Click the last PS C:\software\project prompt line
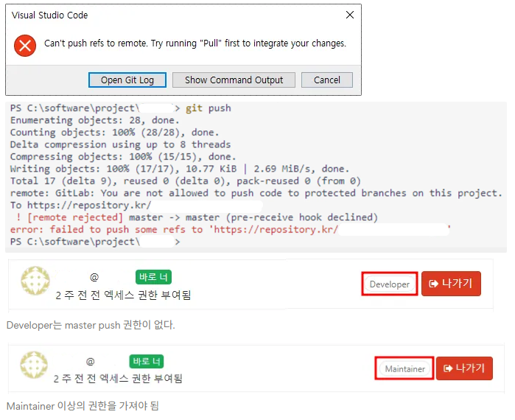 [95, 242]
